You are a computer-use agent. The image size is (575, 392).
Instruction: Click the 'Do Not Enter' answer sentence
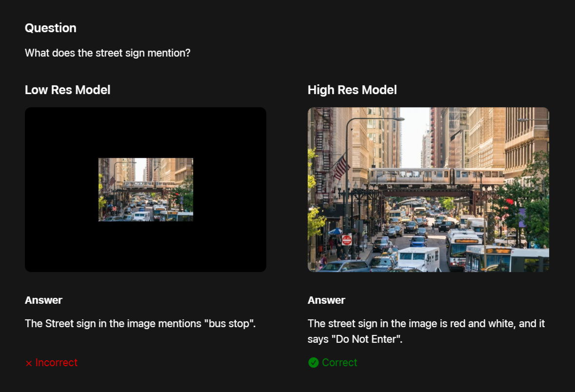click(x=426, y=331)
